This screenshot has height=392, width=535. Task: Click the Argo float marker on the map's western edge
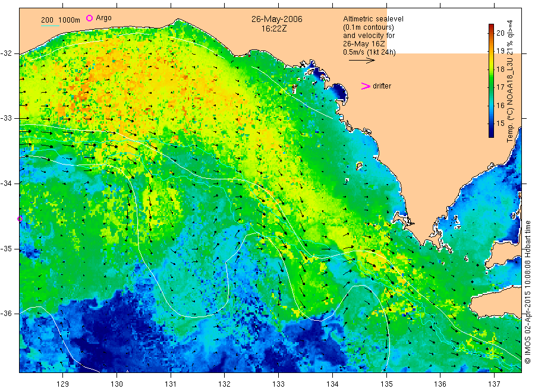tap(20, 219)
